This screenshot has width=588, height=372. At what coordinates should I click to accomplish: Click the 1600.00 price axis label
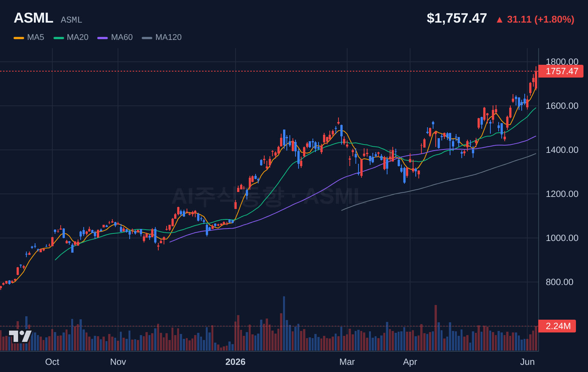(x=562, y=106)
